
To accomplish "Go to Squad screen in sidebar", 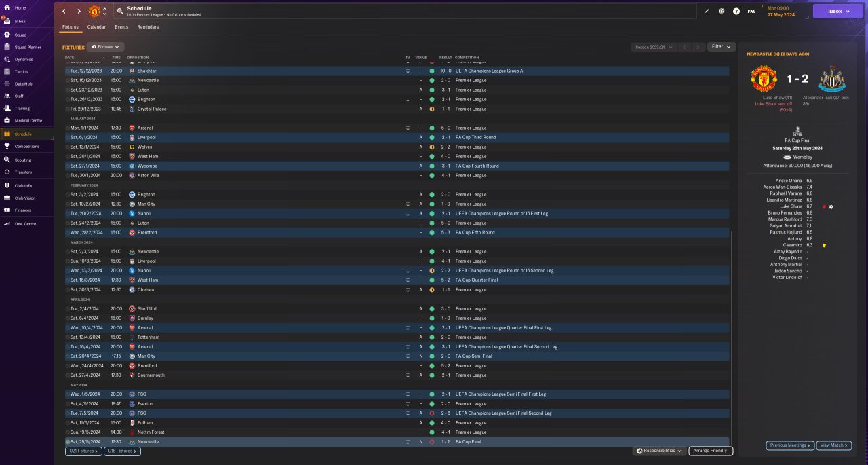I will [x=27, y=34].
